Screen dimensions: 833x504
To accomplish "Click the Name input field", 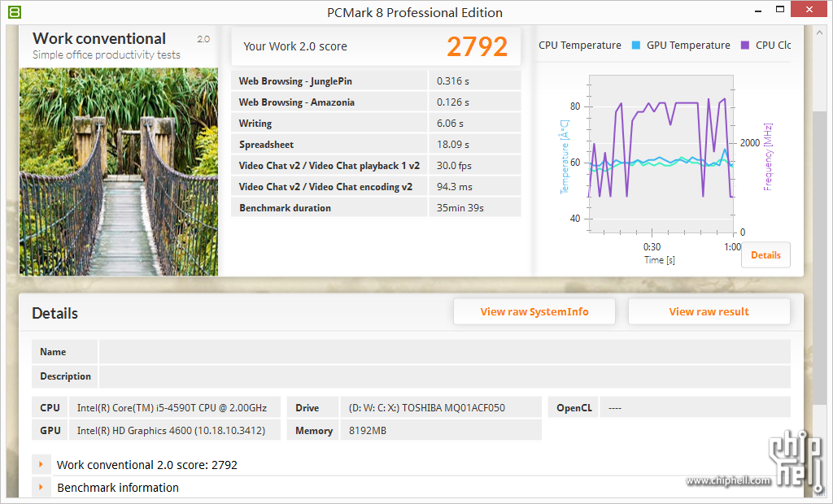I will click(445, 351).
